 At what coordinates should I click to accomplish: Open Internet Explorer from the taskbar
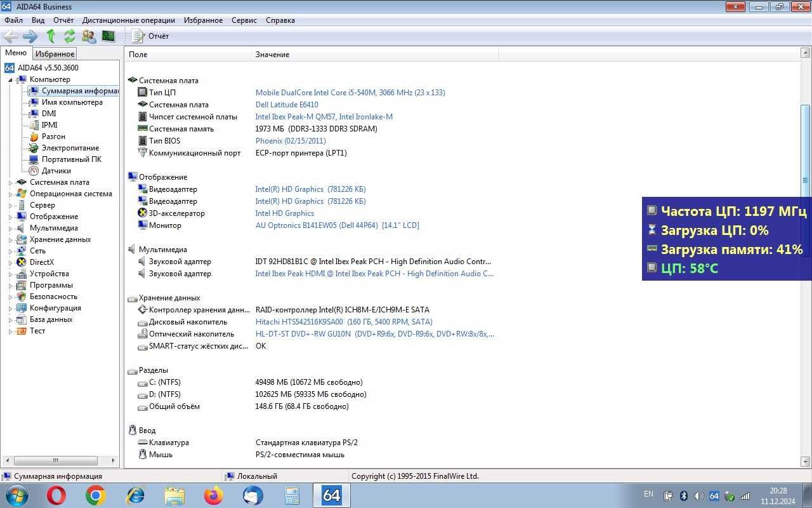135,495
